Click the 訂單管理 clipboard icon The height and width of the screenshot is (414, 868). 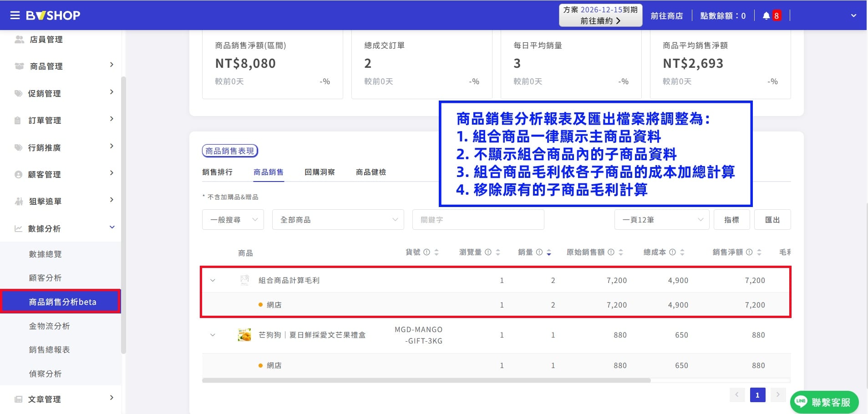pyautogui.click(x=18, y=121)
